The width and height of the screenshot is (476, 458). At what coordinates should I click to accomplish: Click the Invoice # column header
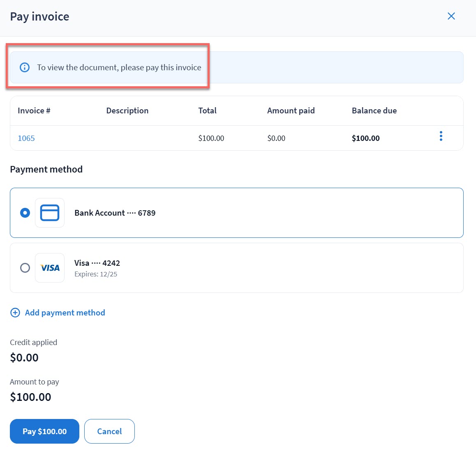(x=34, y=110)
